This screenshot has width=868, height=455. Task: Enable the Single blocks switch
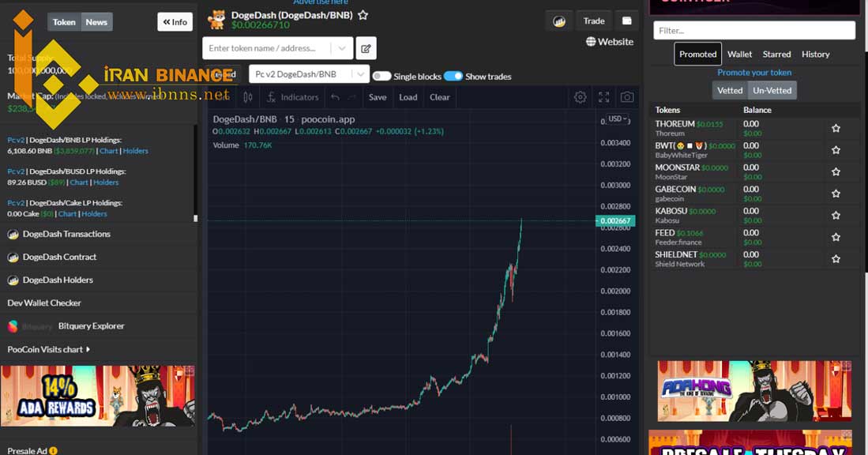pyautogui.click(x=381, y=77)
